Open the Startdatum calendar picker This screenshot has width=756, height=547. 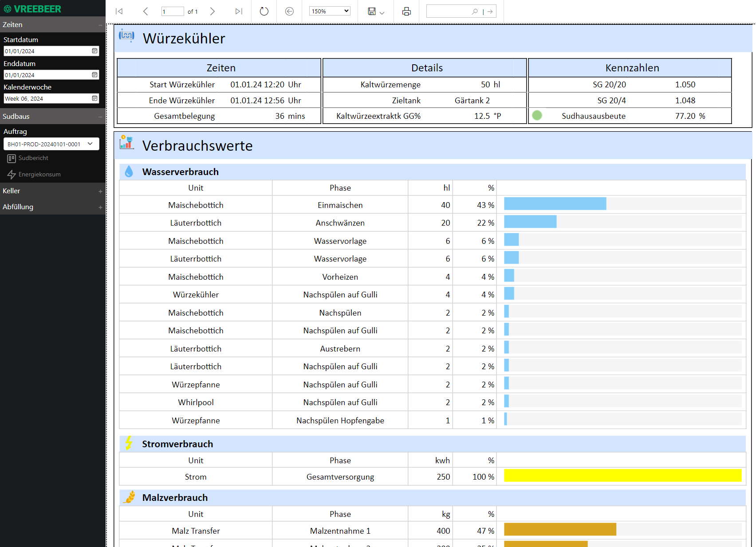[94, 51]
